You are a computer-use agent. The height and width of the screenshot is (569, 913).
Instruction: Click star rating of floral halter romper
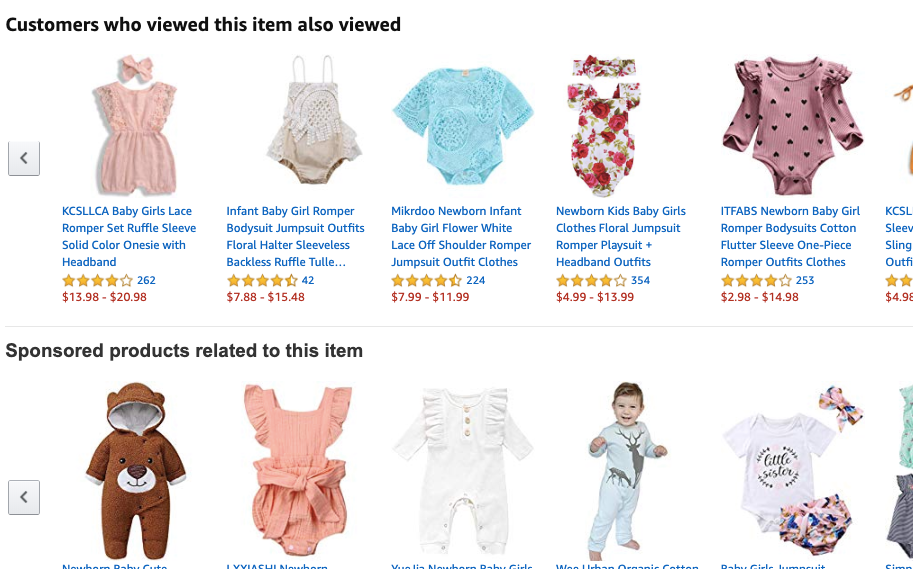point(262,280)
